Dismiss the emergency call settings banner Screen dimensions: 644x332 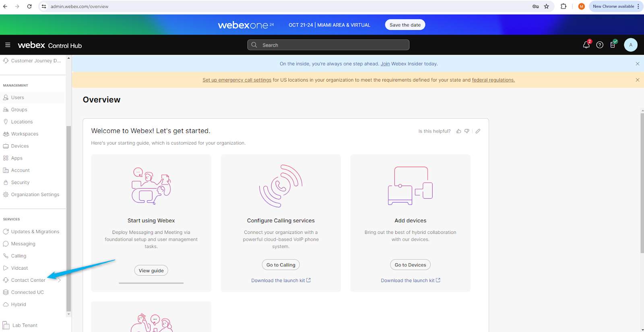638,80
